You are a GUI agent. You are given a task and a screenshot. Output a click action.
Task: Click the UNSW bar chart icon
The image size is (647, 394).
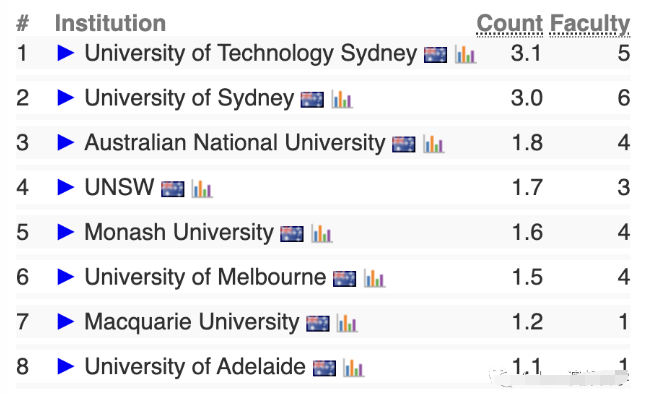point(202,189)
